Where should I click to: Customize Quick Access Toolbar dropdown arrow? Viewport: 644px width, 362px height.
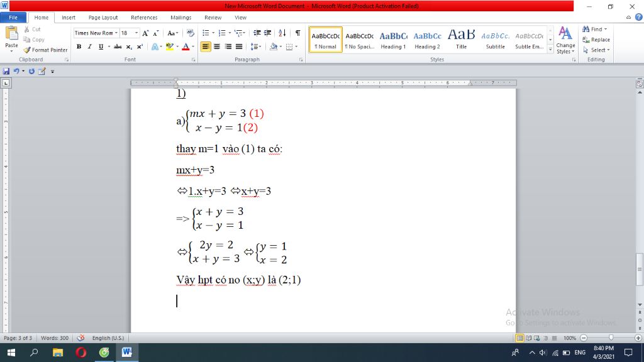53,72
